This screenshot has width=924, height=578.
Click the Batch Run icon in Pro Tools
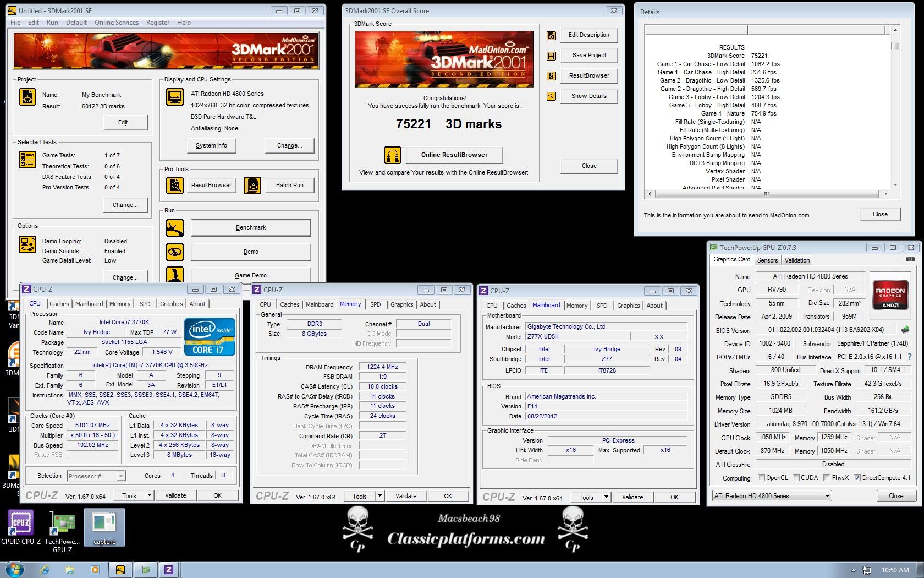252,185
